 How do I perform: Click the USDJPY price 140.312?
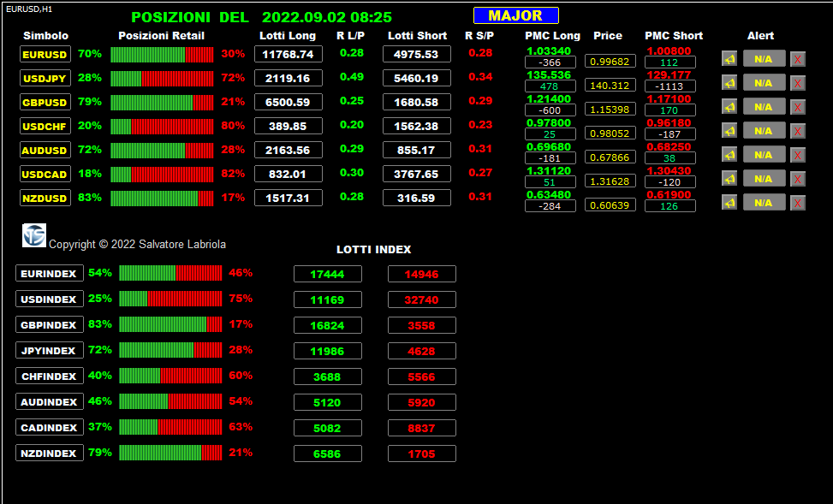tap(610, 85)
